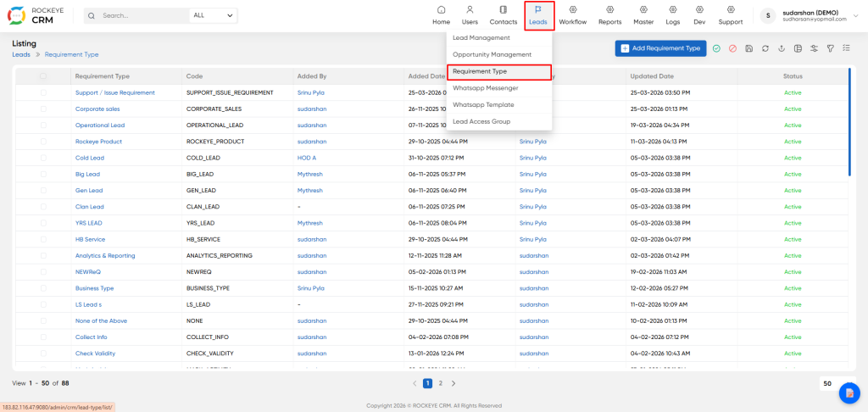Viewport: 868px width, 412px height.
Task: Click the user avatar S icon
Action: point(768,15)
